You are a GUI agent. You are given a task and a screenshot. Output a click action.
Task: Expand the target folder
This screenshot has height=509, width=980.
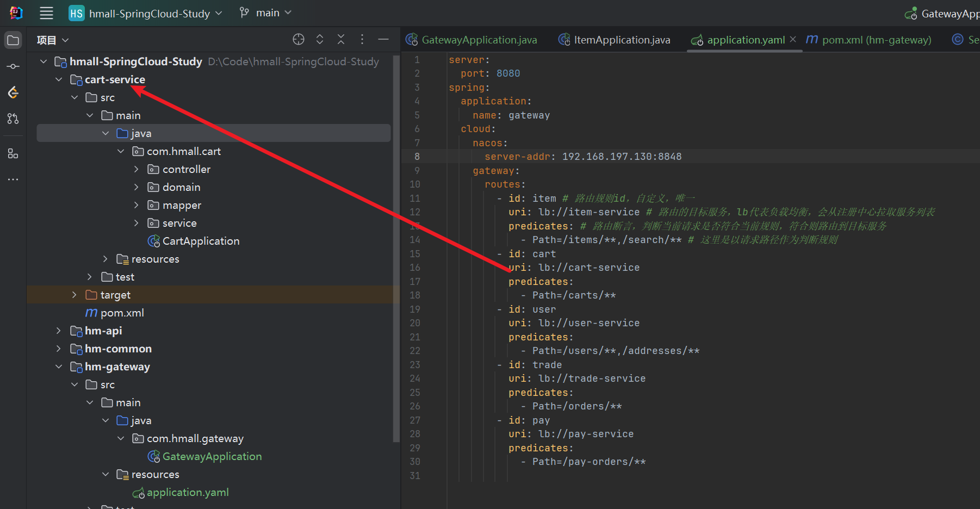75,295
